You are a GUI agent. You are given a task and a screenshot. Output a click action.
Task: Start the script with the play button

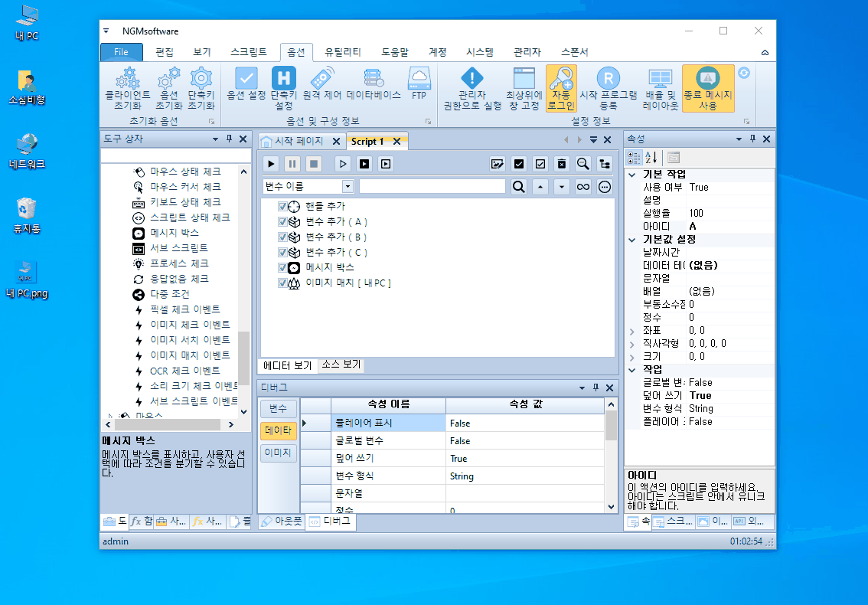(271, 164)
